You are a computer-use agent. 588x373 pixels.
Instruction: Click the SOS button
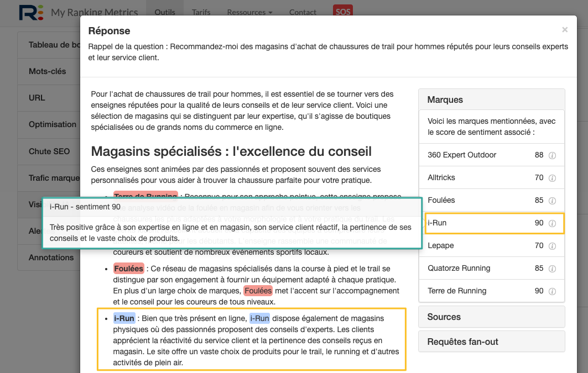click(x=342, y=12)
